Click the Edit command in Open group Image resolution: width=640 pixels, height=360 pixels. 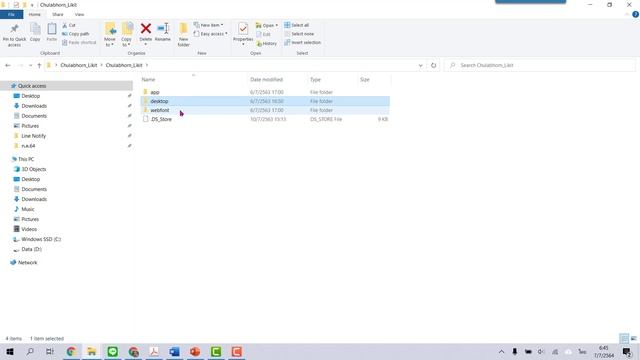click(263, 34)
